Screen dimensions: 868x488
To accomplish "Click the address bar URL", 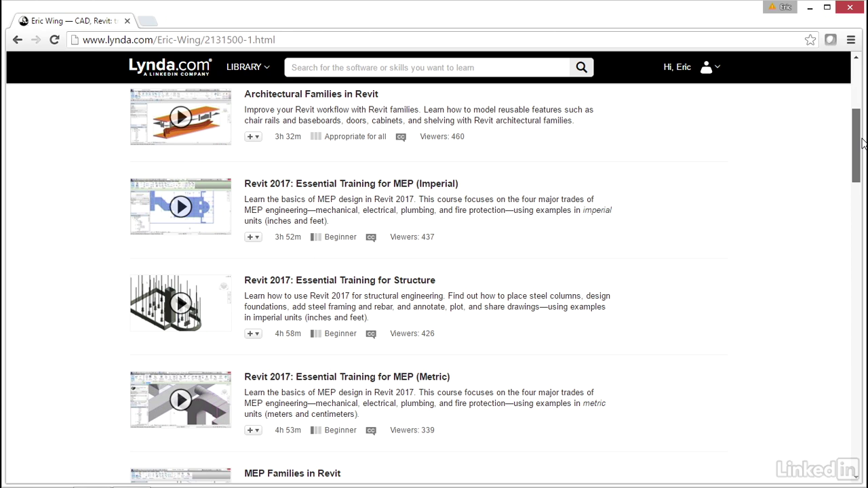I will point(179,40).
